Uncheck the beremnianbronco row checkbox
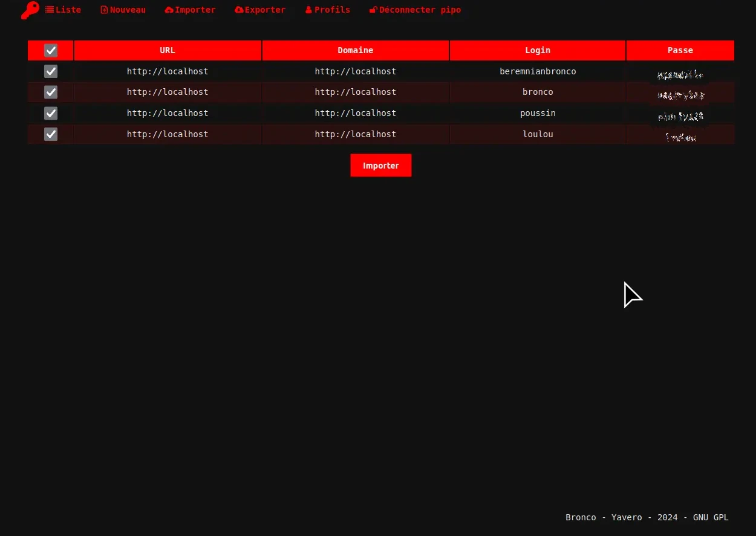This screenshot has width=756, height=536. (x=51, y=71)
